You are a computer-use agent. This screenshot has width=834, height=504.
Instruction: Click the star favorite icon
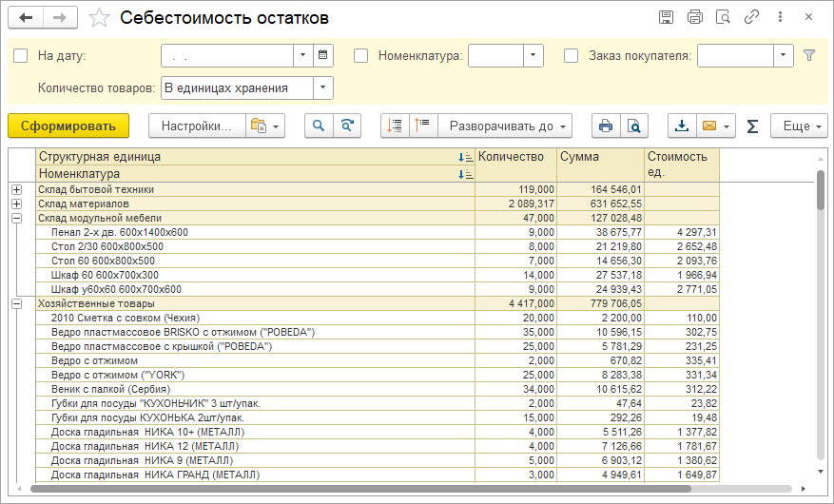coord(98,18)
